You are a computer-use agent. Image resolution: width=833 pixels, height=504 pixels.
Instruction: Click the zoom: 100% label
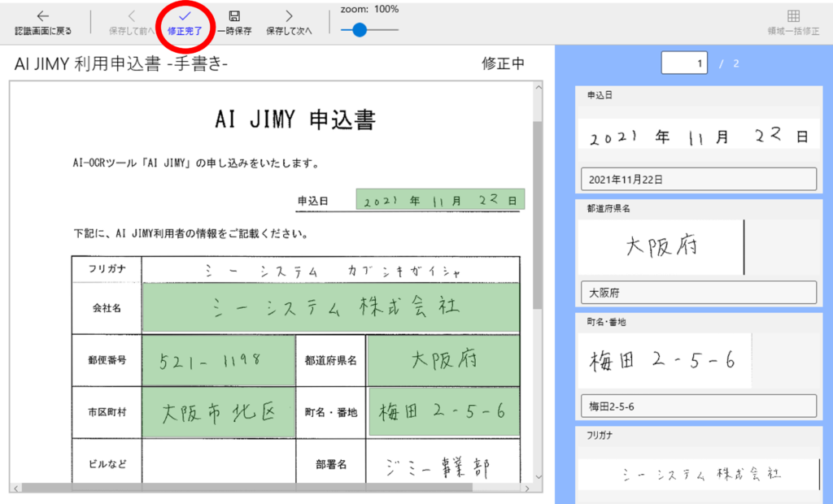click(x=369, y=9)
